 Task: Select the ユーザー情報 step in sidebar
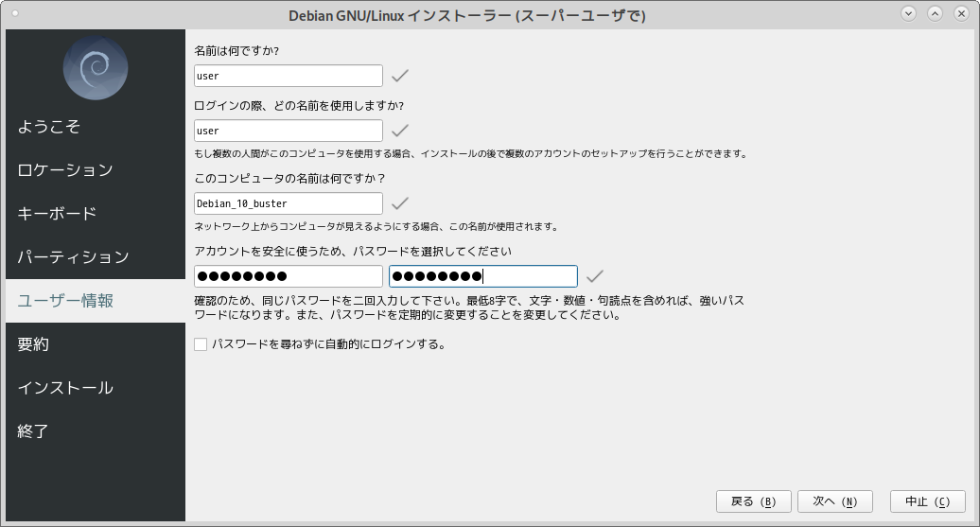click(96, 301)
